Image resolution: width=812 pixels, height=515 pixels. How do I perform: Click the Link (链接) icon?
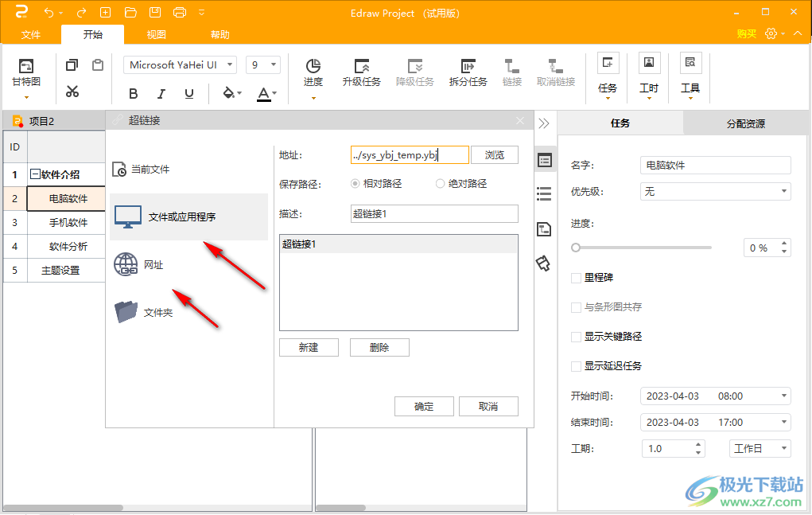[512, 72]
